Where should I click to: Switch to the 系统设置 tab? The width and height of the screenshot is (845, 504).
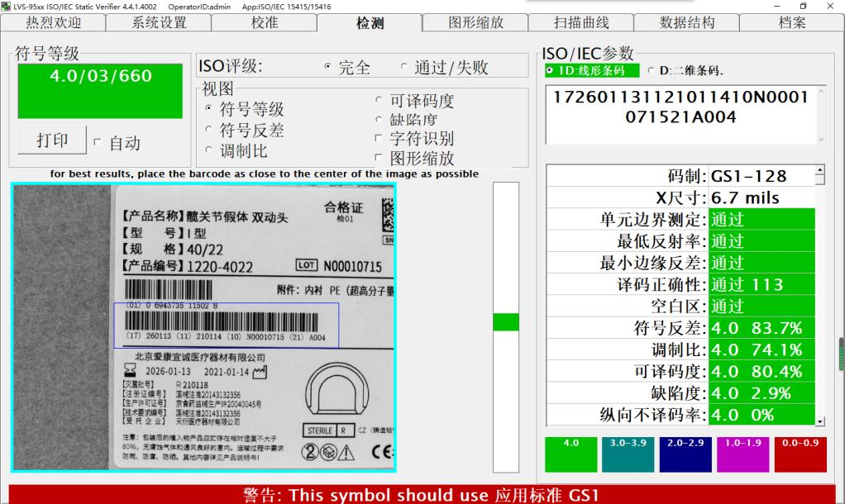(159, 22)
